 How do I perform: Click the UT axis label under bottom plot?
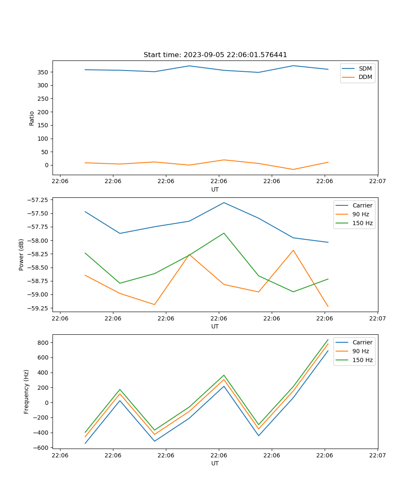click(x=215, y=463)
